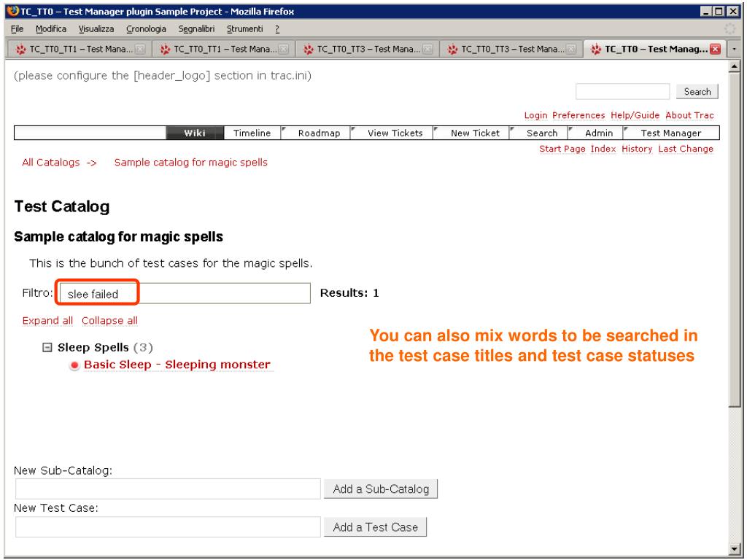This screenshot has width=747, height=560.
Task: Open the list-all-tabs dropdown arrow
Action: tap(734, 49)
